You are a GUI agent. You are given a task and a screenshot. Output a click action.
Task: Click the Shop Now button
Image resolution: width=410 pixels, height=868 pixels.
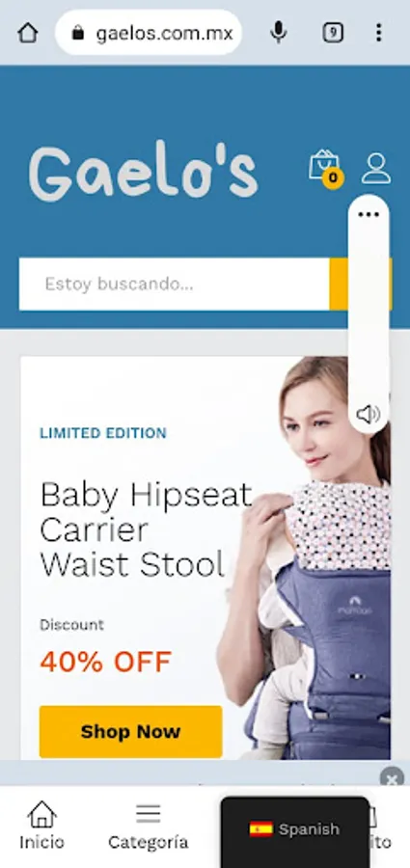click(x=131, y=731)
